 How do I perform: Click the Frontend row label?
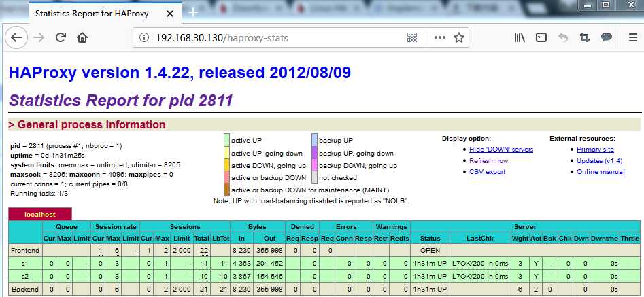[x=25, y=250]
